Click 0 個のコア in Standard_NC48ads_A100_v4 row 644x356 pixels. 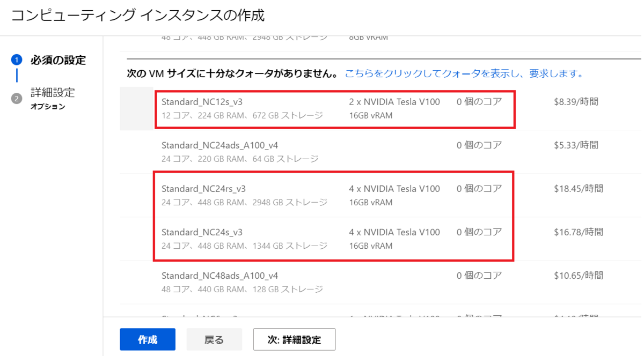(x=479, y=275)
